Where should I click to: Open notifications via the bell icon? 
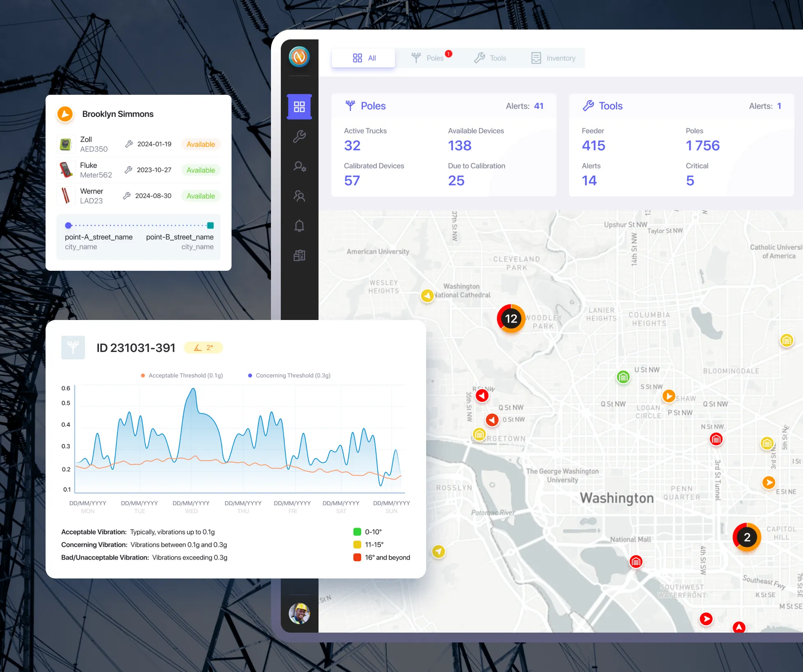tap(299, 225)
